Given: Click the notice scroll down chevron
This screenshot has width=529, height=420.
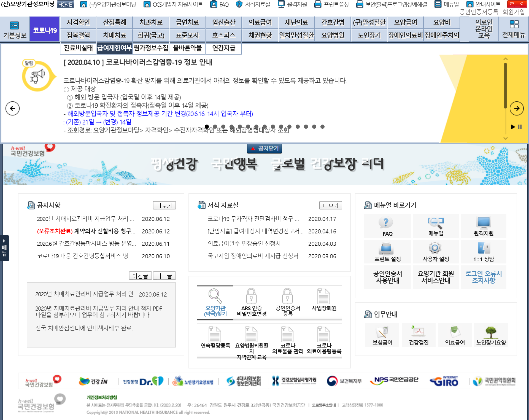Looking at the screenshot, I should point(505,138).
